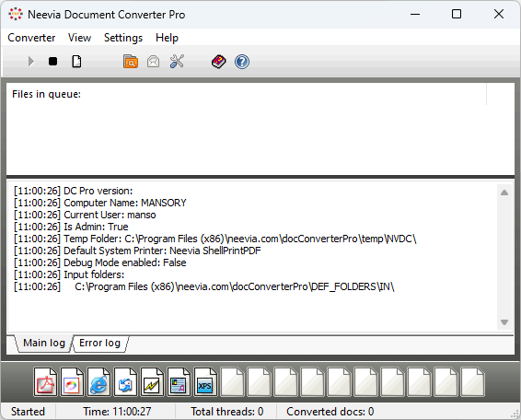Click the 'Started' status bar entry

(28, 412)
